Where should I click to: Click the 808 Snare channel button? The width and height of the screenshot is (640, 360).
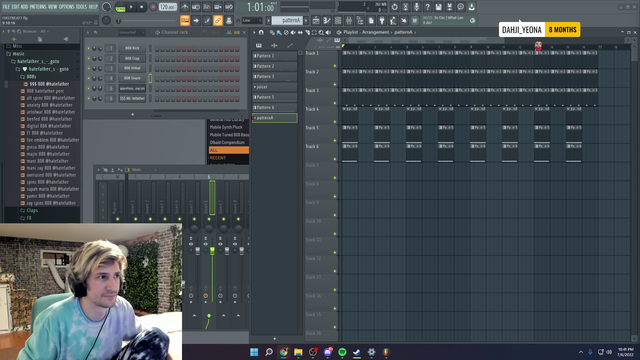[132, 78]
